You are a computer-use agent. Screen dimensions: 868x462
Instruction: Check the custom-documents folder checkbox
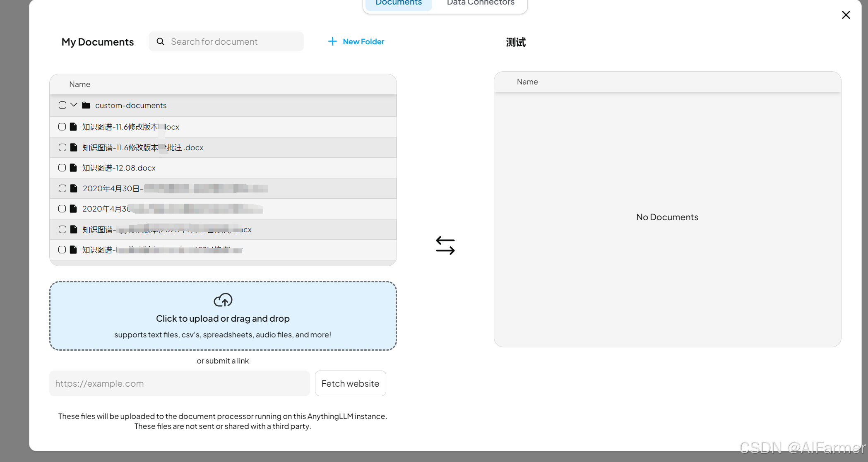pos(63,105)
